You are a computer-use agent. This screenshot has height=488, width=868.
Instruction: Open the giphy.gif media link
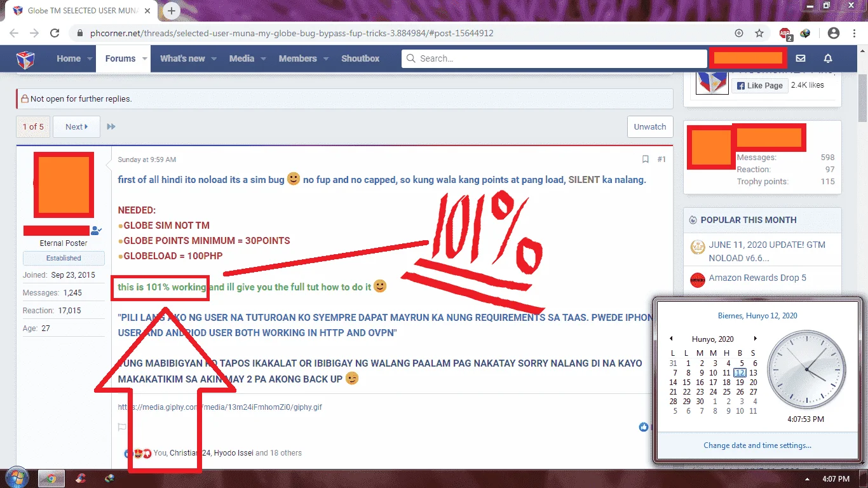click(220, 407)
